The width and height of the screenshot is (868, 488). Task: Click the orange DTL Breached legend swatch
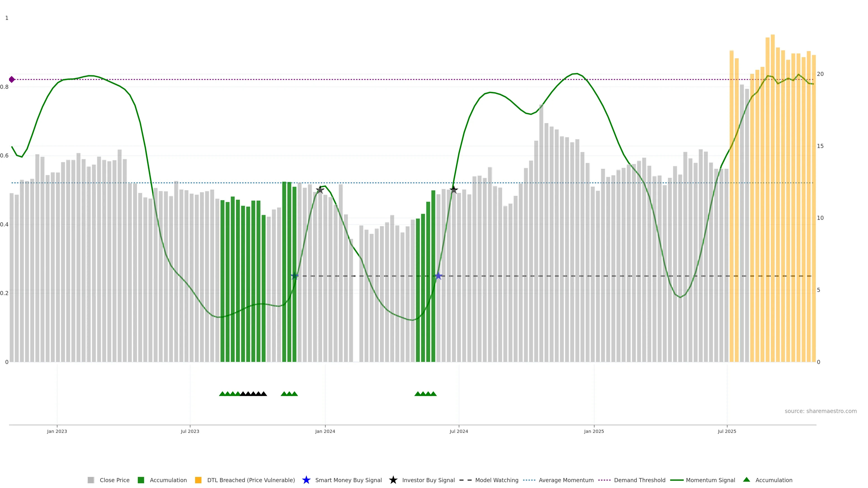click(x=198, y=480)
